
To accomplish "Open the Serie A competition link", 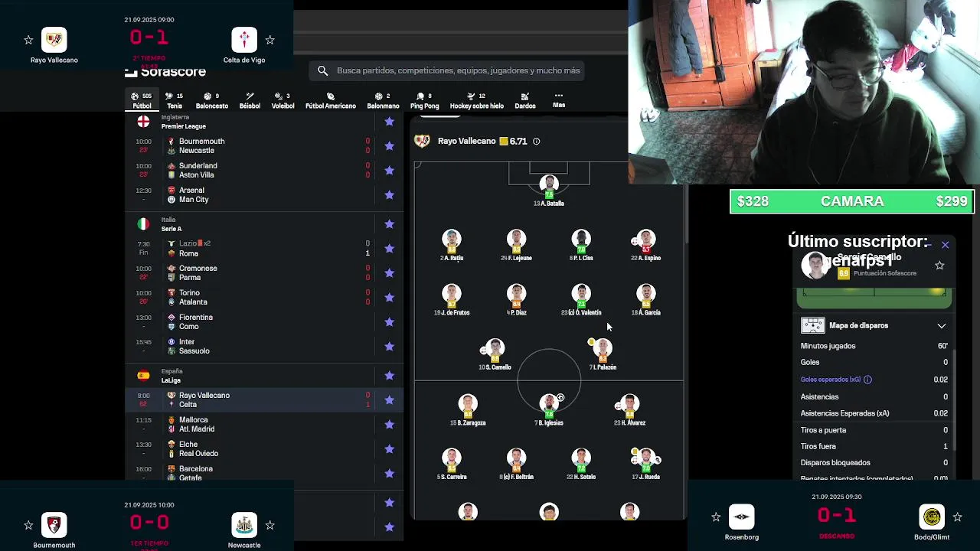I will pyautogui.click(x=171, y=229).
